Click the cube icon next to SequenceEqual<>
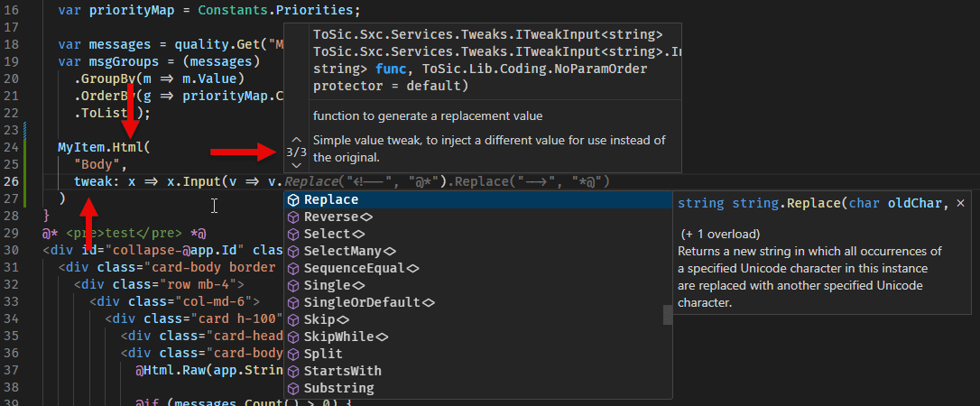 pos(293,269)
